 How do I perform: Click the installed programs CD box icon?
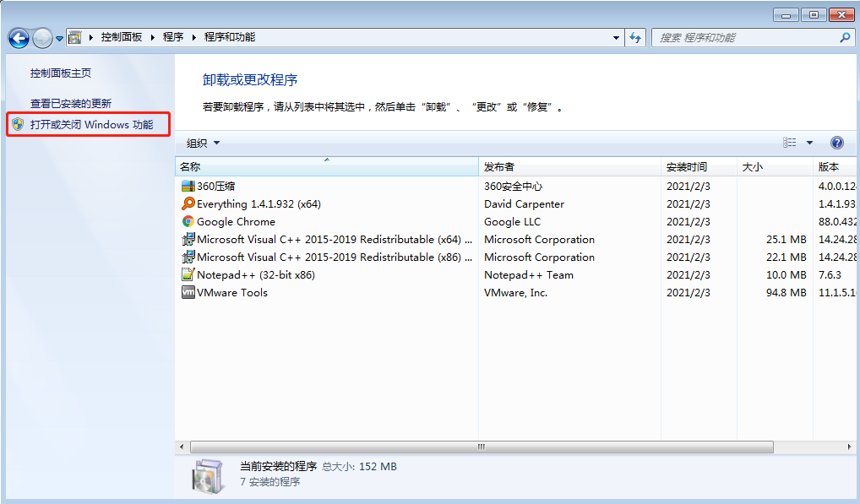click(209, 475)
